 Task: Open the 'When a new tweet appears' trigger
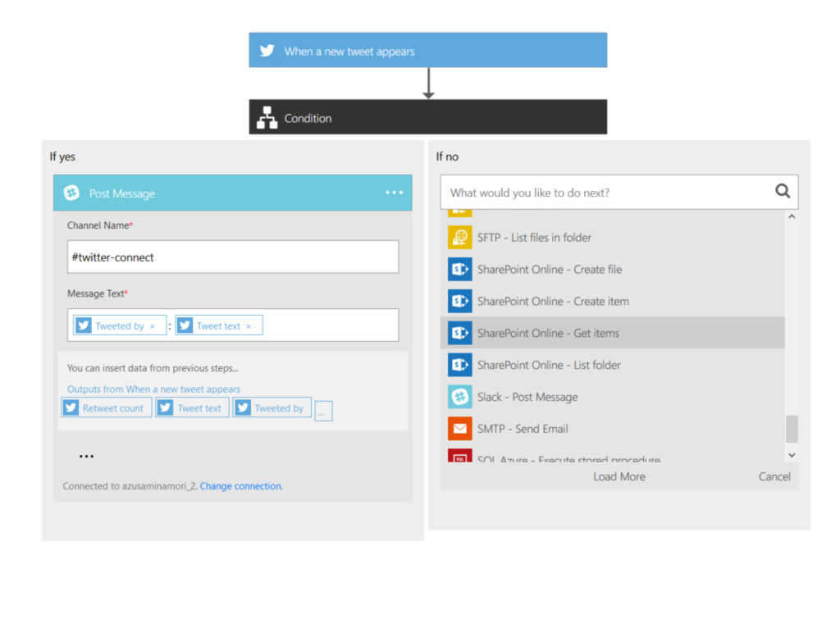pyautogui.click(x=427, y=50)
